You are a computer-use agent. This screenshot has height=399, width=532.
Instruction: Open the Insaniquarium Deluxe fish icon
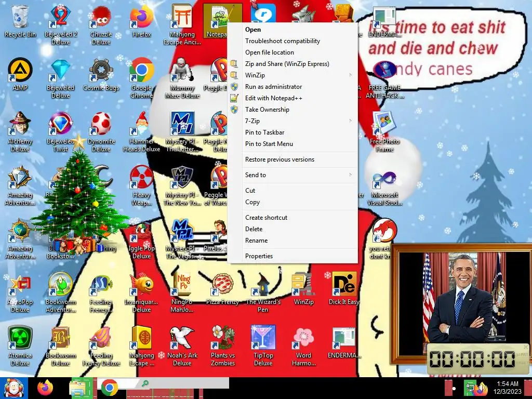(141, 292)
